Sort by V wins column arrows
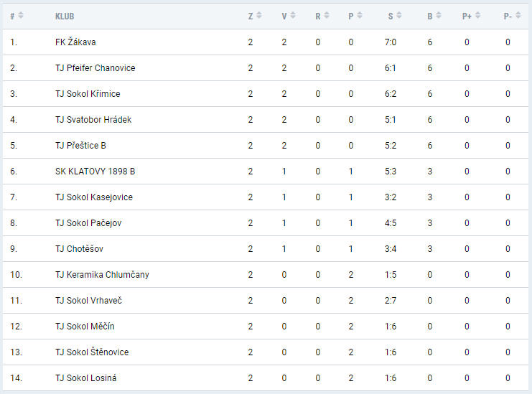Screen dimensions: 532x394 tap(293, 16)
